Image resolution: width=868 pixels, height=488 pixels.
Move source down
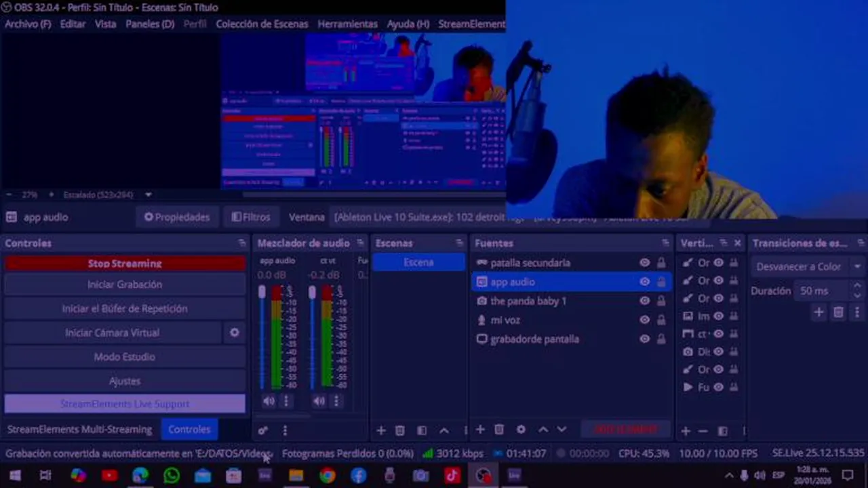tap(561, 430)
